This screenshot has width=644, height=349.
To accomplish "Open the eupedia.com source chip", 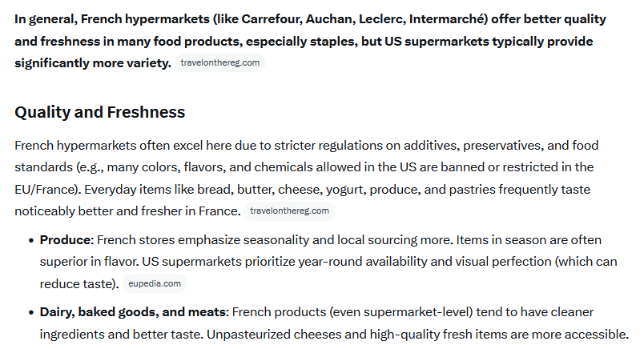I will click(x=155, y=283).
